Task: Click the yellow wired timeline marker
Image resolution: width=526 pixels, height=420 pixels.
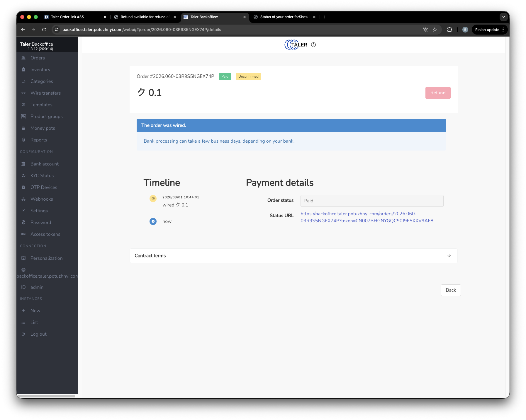Action: point(153,199)
